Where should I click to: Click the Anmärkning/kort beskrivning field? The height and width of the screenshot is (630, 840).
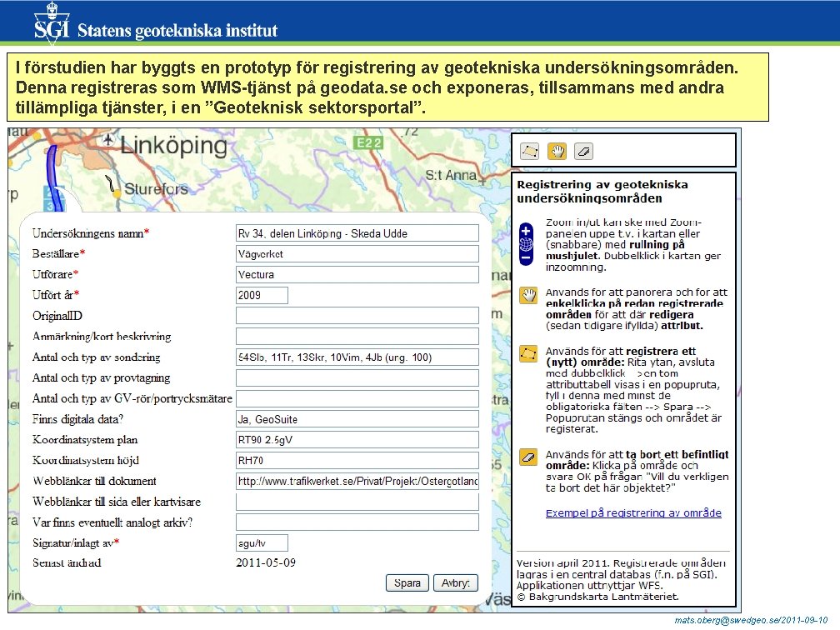(x=357, y=337)
